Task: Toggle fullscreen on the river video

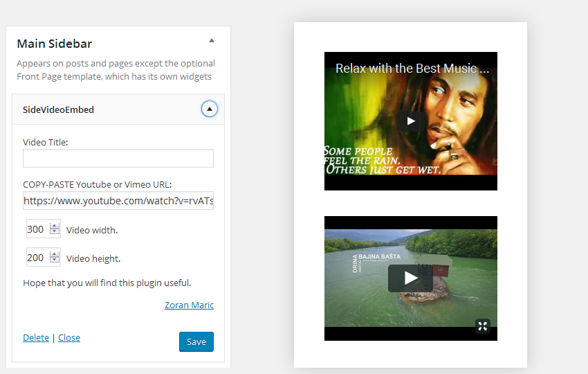Action: click(x=483, y=326)
